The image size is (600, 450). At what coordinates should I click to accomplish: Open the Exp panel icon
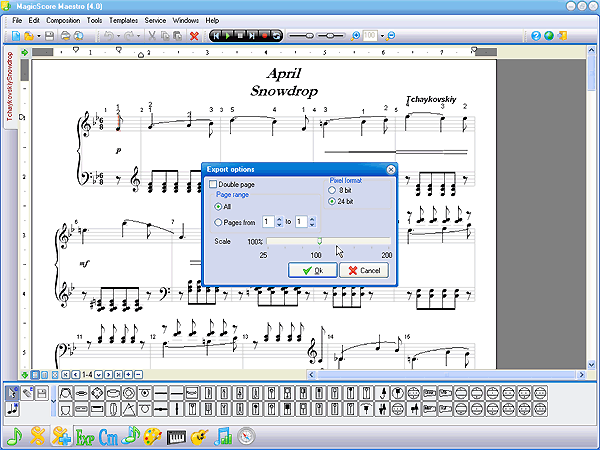(x=85, y=437)
